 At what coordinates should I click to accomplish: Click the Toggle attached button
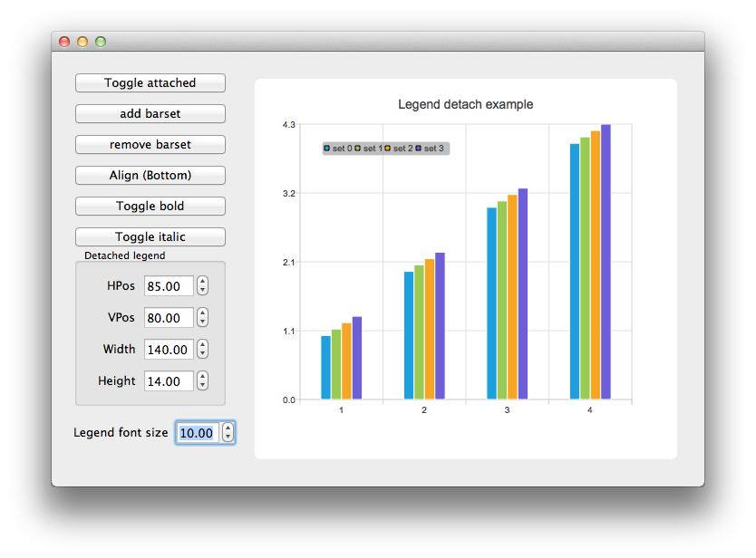(x=150, y=83)
